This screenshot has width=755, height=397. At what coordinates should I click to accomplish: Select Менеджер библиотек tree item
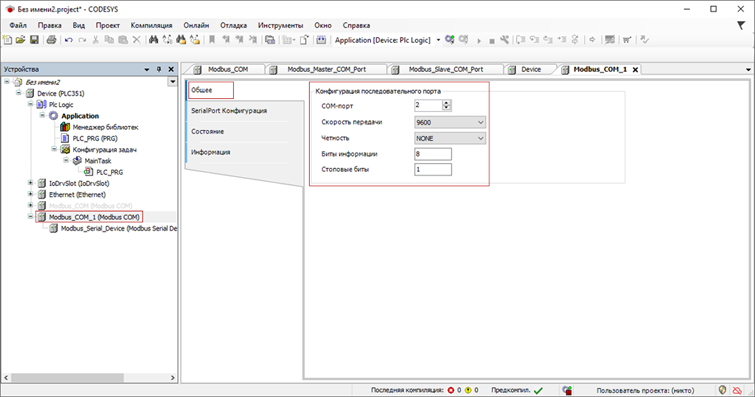105,127
